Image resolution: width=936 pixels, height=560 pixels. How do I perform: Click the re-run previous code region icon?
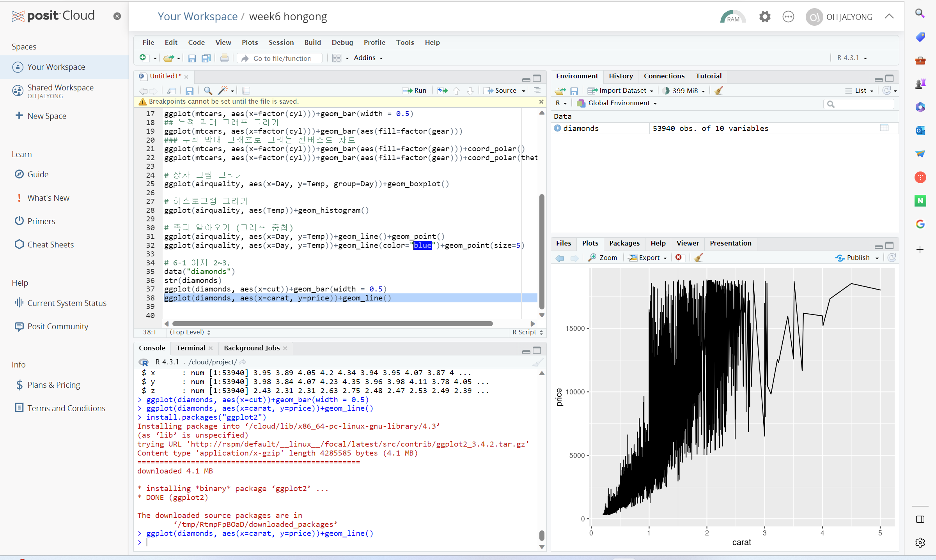click(x=443, y=90)
